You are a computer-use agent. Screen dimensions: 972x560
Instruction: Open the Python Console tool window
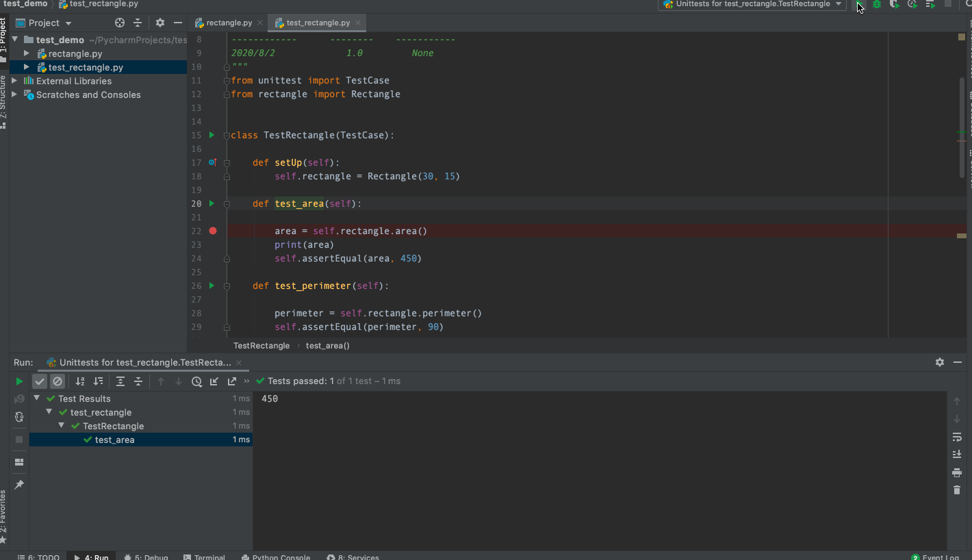[x=276, y=557]
